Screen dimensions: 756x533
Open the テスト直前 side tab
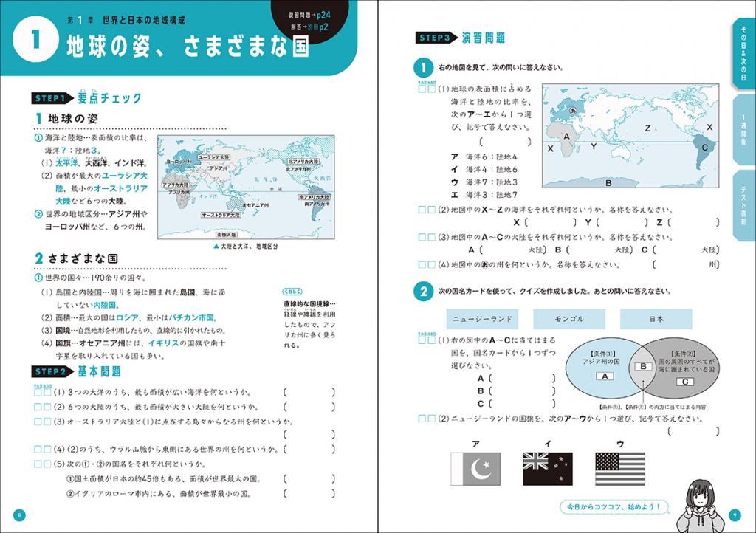tap(743, 206)
